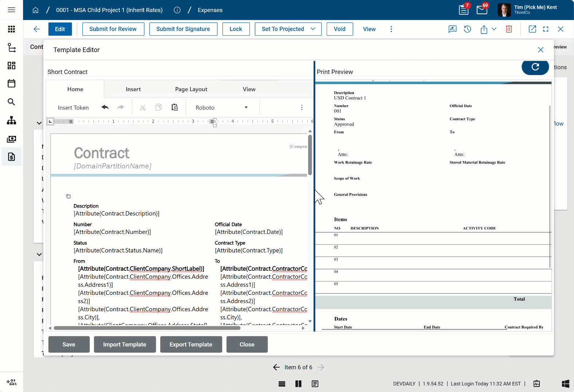This screenshot has width=574, height=392.
Task: Click the paste clipboard icon
Action: (x=175, y=107)
